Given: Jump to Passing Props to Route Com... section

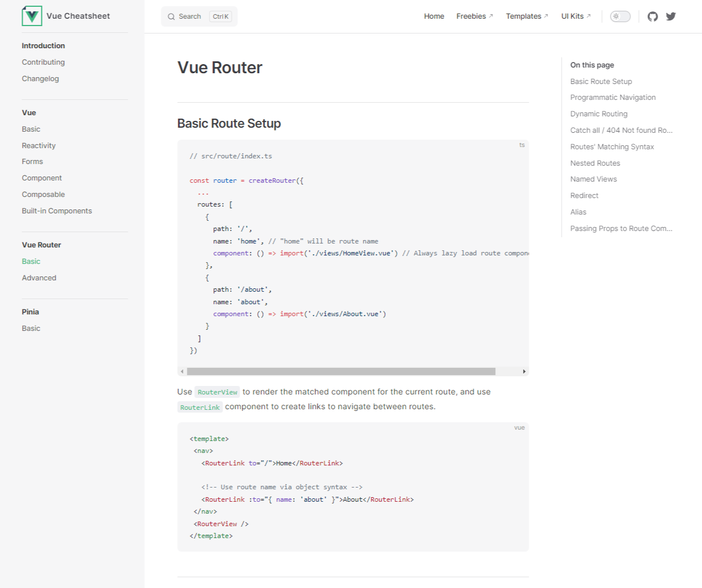Looking at the screenshot, I should click(621, 228).
